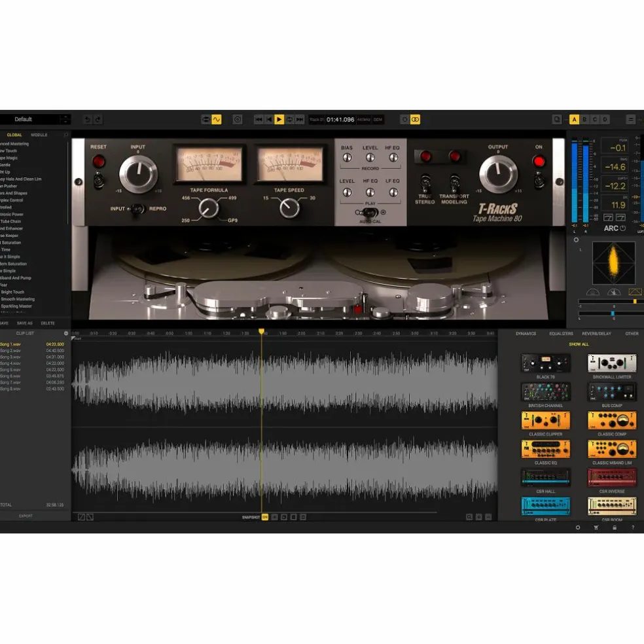This screenshot has height=644, width=644.
Task: Adjust the record BIAS trim knob
Action: (347, 158)
